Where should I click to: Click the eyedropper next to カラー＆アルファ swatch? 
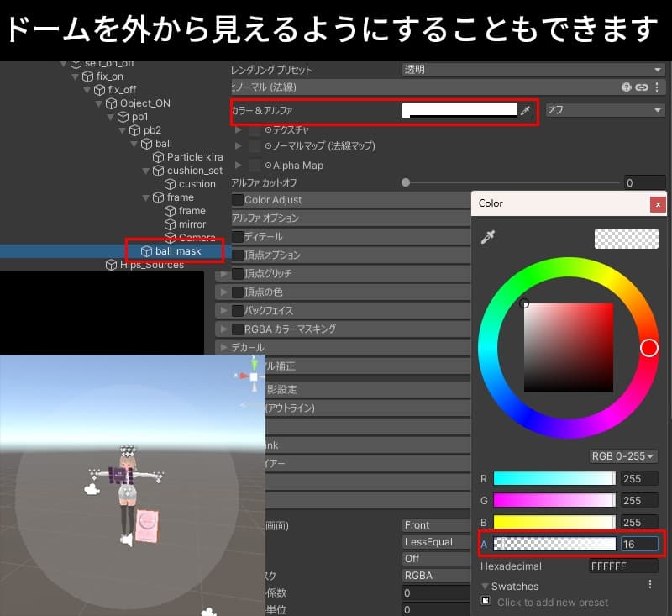524,110
